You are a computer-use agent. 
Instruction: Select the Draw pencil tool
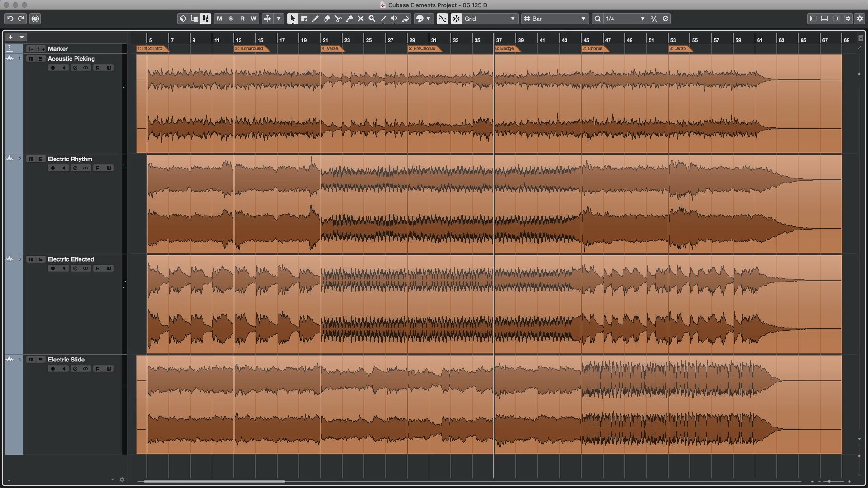pyautogui.click(x=316, y=19)
